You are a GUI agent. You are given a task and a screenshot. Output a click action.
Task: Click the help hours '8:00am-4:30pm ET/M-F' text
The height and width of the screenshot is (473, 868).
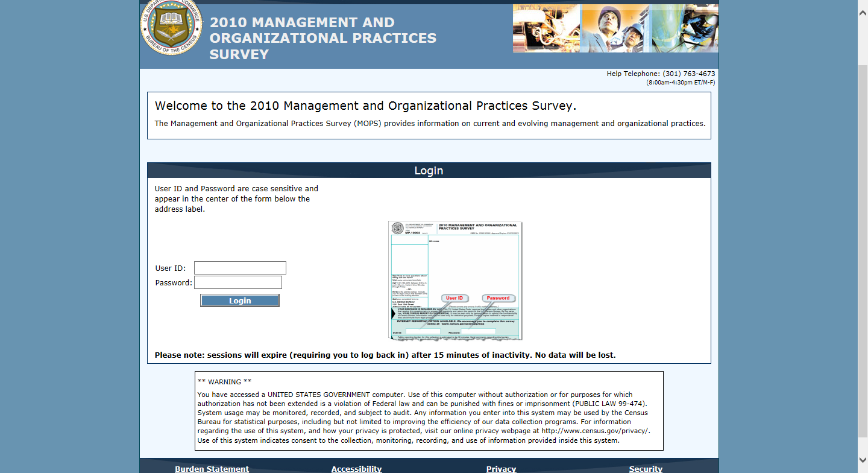pos(681,82)
